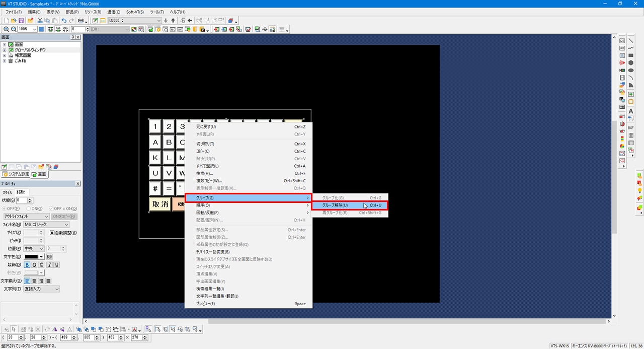
Task: Click the Print icon in the toolbar
Action: pyautogui.click(x=80, y=21)
